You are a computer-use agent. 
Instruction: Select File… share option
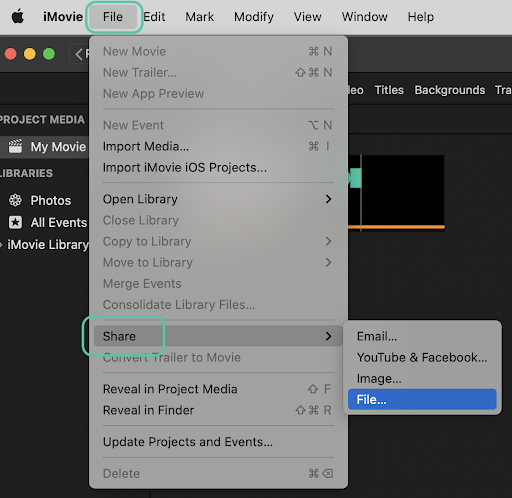pyautogui.click(x=422, y=399)
